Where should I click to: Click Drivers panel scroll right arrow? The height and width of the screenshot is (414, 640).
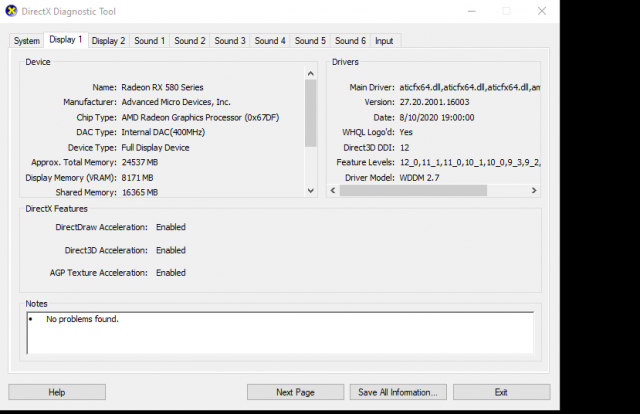point(534,191)
